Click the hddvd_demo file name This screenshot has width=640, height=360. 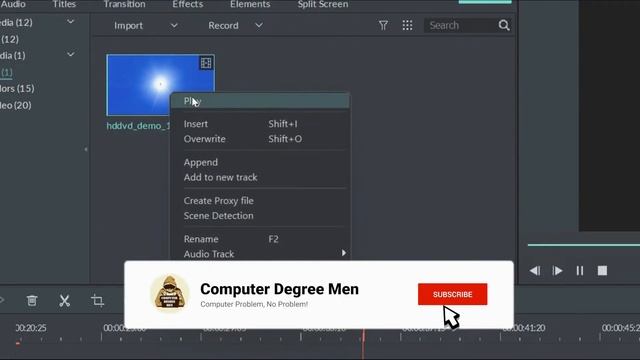[138, 126]
